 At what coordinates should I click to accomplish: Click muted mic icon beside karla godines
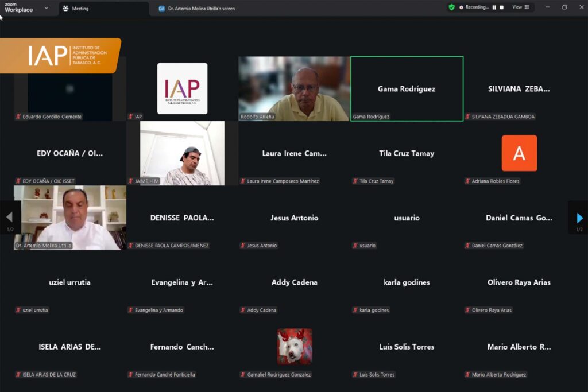point(355,311)
